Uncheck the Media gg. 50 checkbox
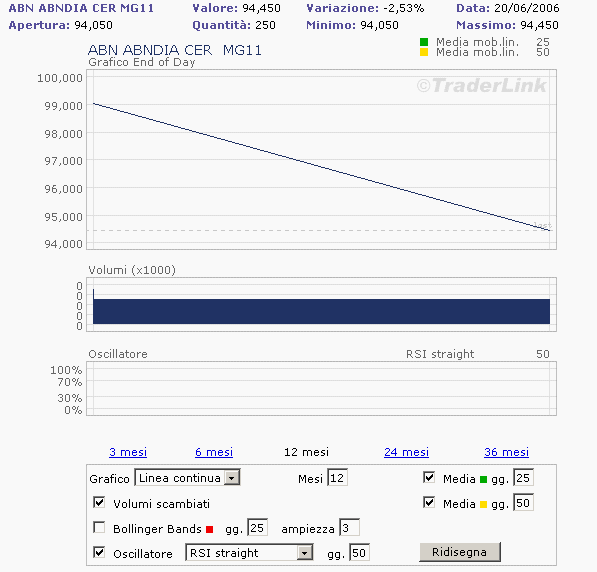 429,503
